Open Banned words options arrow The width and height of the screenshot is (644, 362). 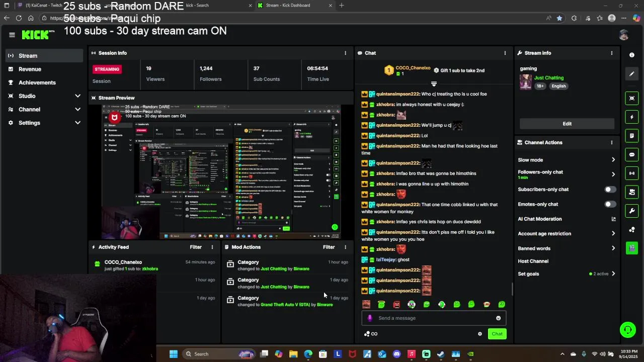[613, 248]
